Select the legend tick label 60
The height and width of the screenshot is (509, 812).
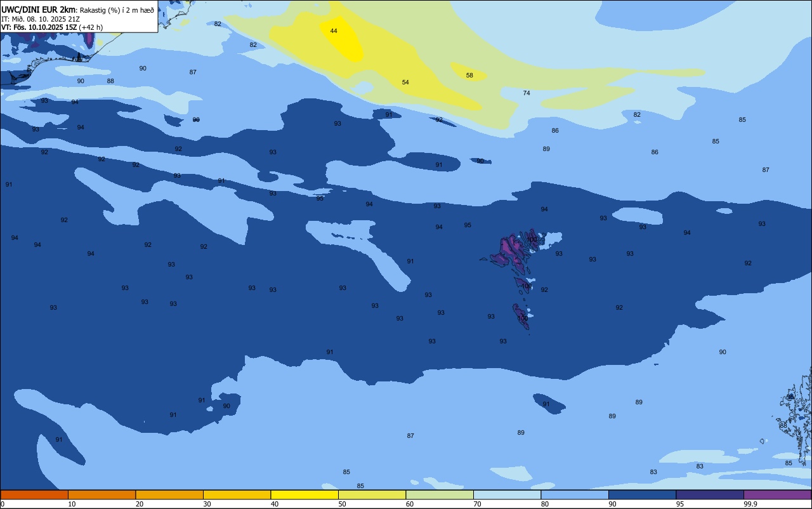[410, 504]
